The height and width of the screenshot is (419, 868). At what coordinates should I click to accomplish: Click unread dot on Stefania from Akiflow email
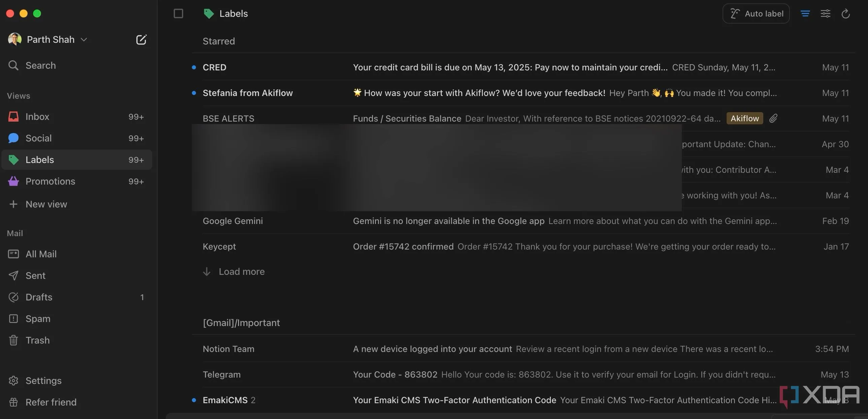[x=194, y=93]
